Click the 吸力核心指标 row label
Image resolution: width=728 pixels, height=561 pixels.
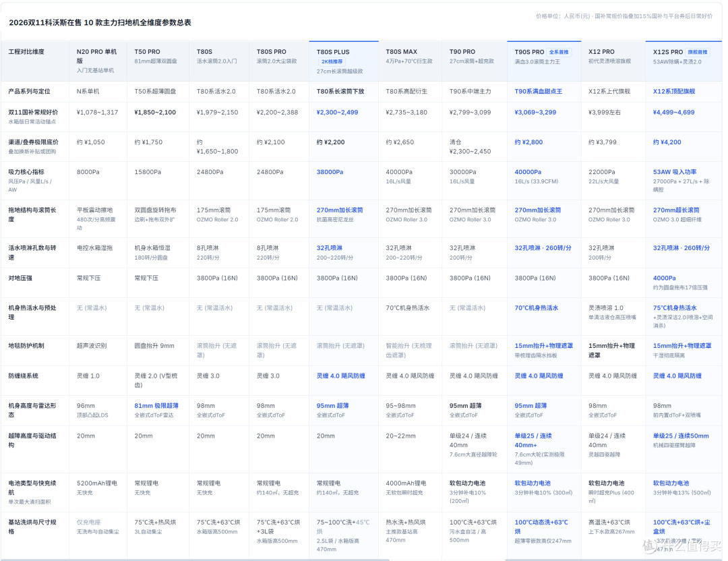point(26,172)
